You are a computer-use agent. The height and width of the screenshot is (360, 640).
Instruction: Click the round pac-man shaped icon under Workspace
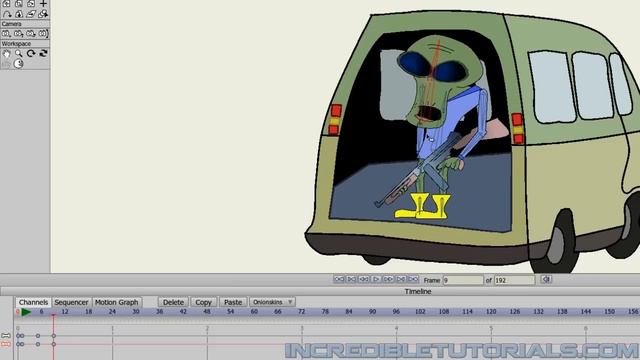(x=19, y=64)
